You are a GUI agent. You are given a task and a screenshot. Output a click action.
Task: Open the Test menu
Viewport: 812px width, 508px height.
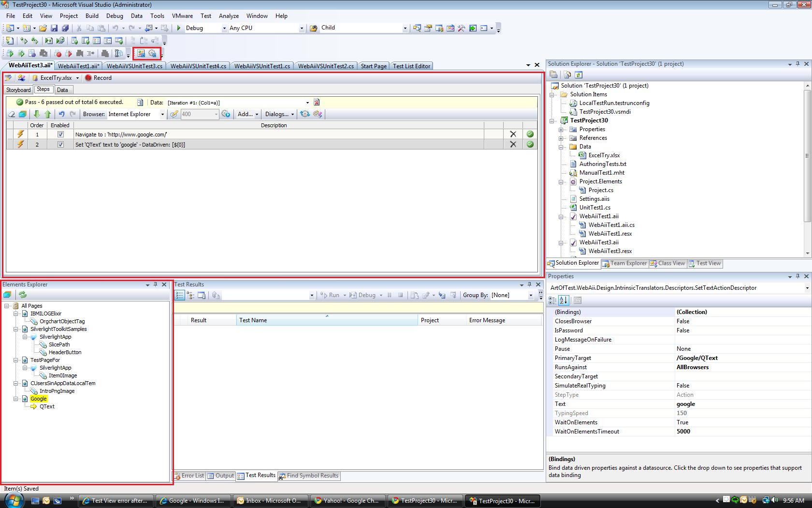(206, 16)
